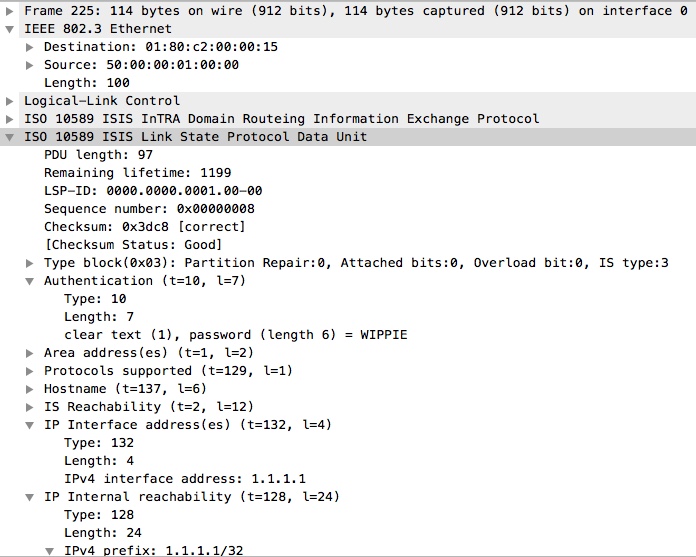This screenshot has width=696, height=557.
Task: Select the LSP-ID 0000.0000.0001.00-00 field
Action: (153, 191)
